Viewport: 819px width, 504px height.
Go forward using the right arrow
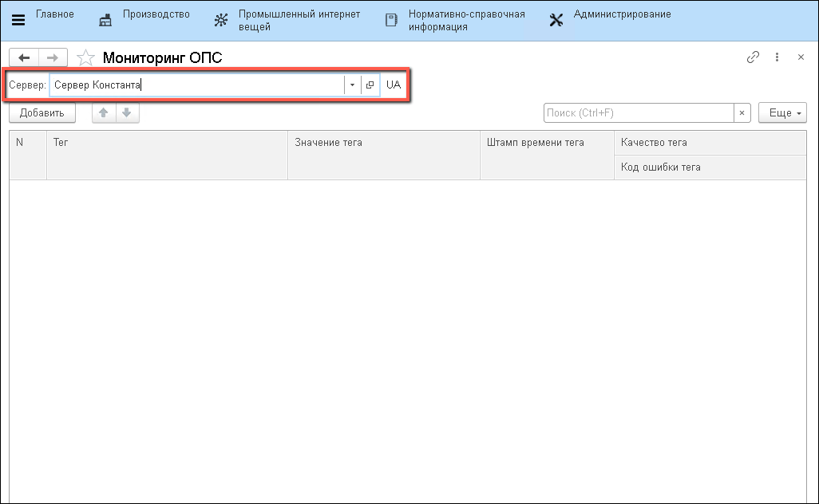pos(53,57)
